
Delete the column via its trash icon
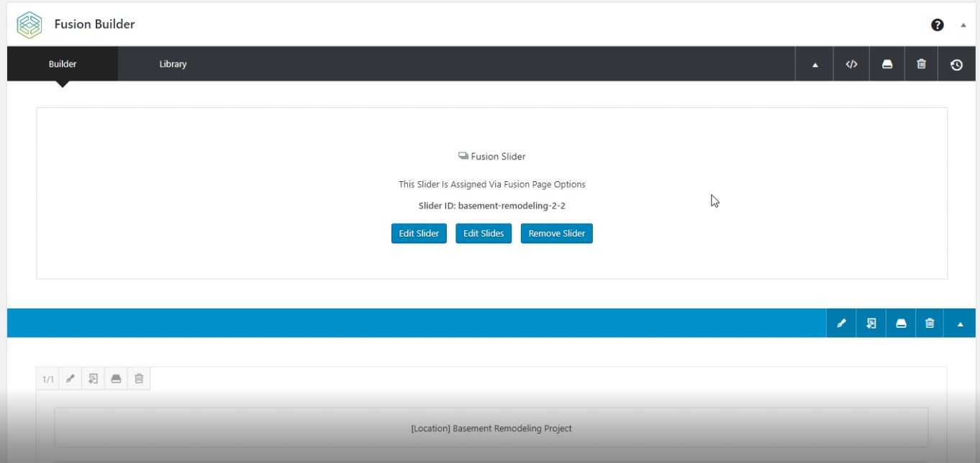[139, 379]
